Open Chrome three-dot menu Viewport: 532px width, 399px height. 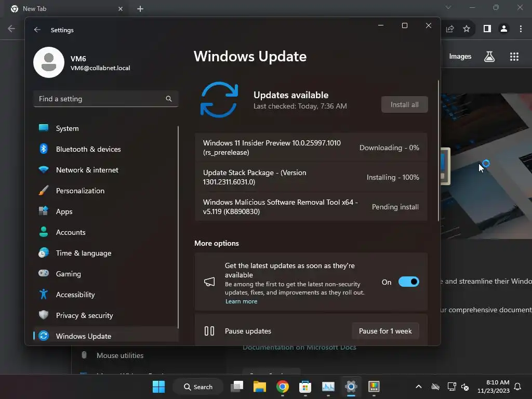[521, 29]
